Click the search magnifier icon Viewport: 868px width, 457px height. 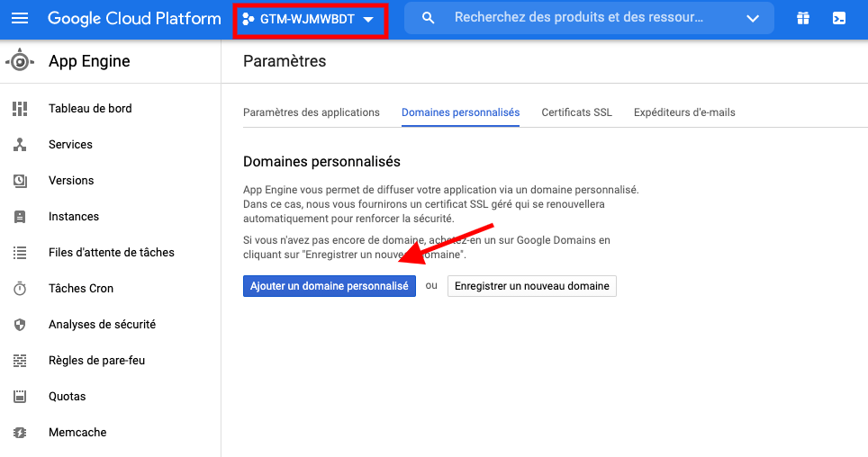tap(428, 18)
